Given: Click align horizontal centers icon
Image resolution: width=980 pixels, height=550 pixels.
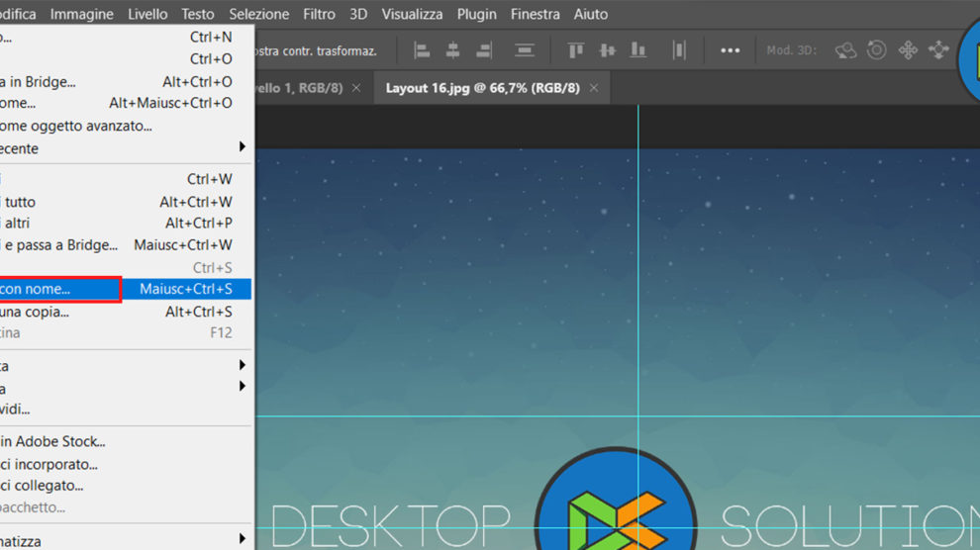Looking at the screenshot, I should [453, 50].
